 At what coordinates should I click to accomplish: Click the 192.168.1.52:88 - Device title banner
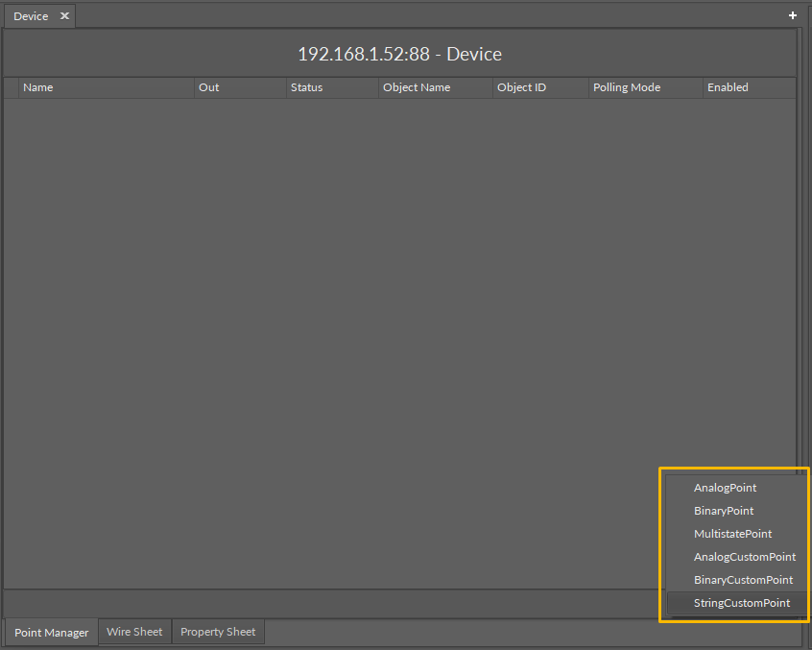tap(399, 55)
